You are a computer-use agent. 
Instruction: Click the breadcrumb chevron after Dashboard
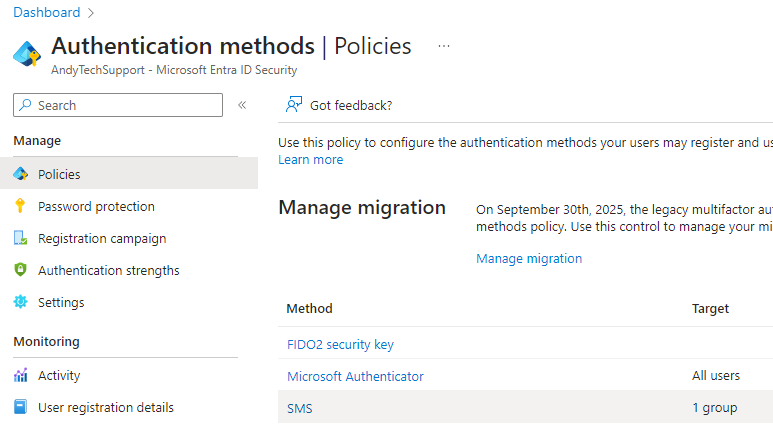pos(91,13)
